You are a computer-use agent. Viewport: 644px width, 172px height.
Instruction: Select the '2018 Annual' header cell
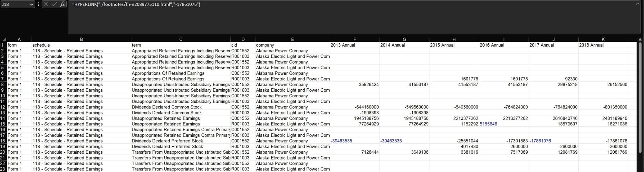[603, 45]
